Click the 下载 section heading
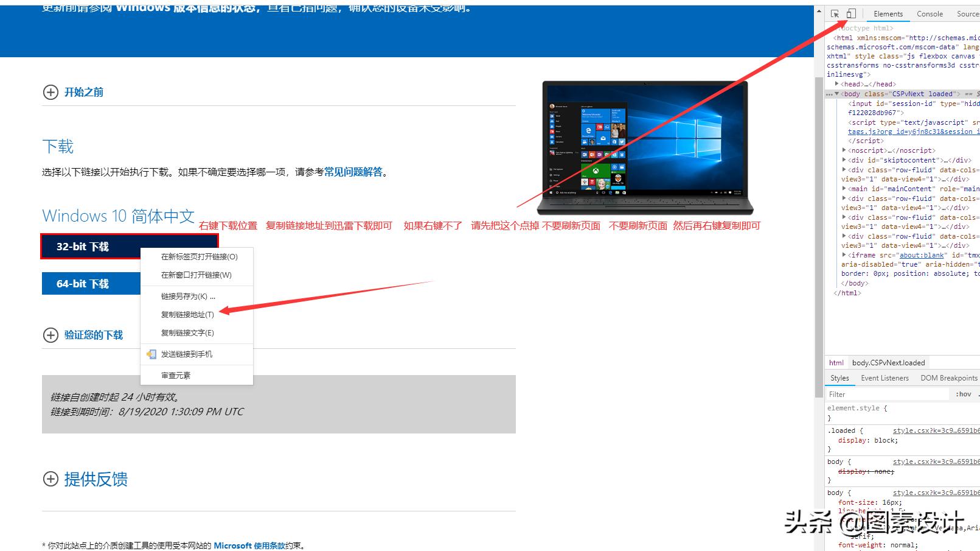Viewport: 980px width, 551px height. pyautogui.click(x=58, y=147)
